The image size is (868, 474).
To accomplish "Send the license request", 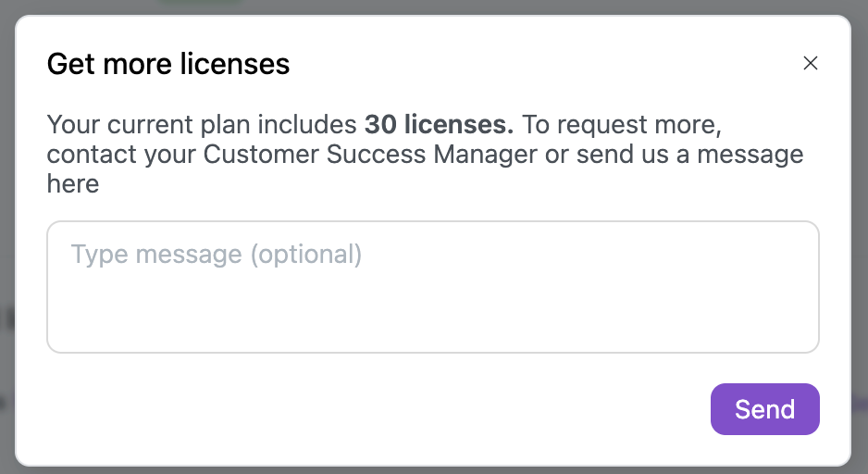I will tap(764, 409).
